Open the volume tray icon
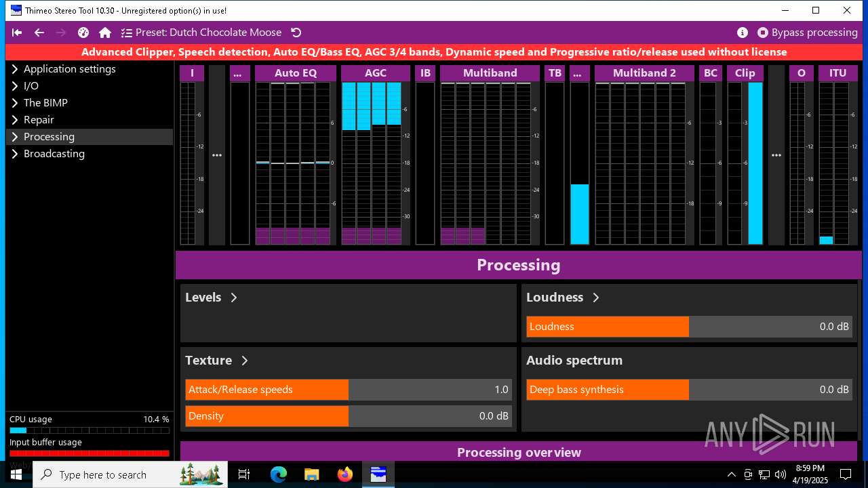 coord(781,474)
